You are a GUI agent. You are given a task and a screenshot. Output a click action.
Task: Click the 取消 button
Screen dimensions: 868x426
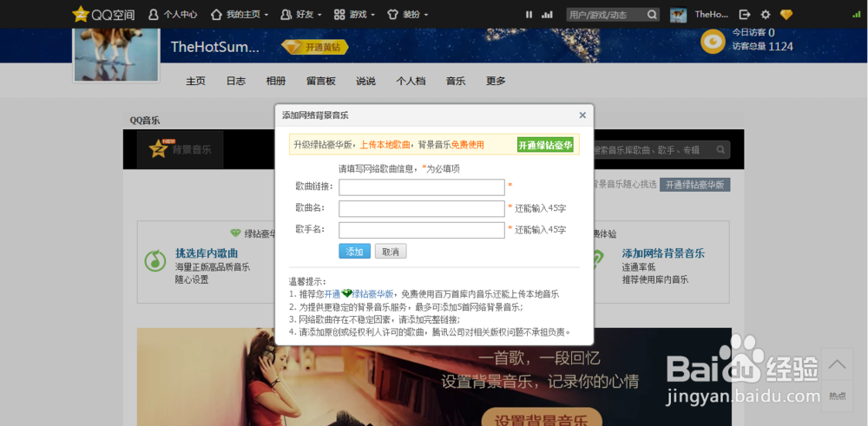pos(391,252)
